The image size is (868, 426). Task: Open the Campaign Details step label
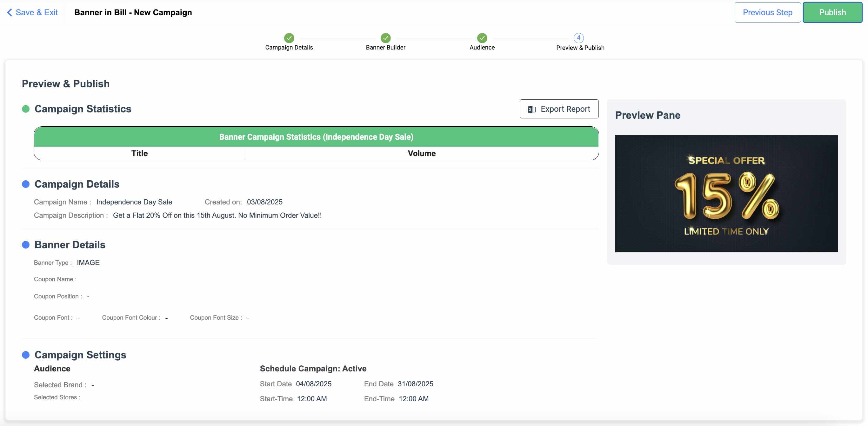point(289,47)
